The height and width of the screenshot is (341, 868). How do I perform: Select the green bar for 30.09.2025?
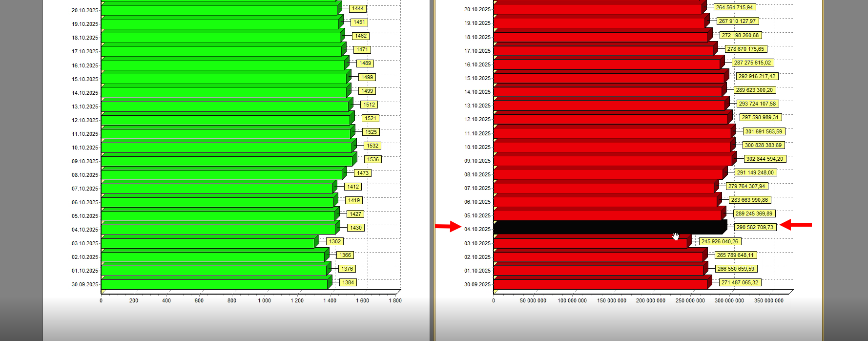pos(216,283)
